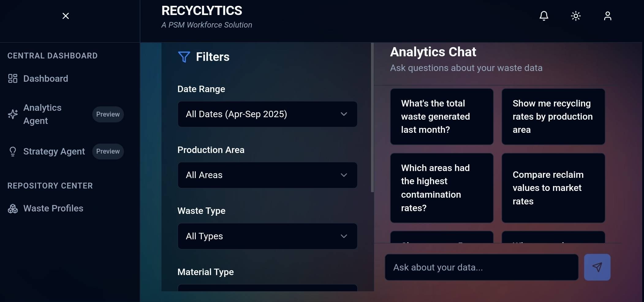Select the Waste Profiles recycle icon
Image resolution: width=644 pixels, height=302 pixels.
[12, 209]
